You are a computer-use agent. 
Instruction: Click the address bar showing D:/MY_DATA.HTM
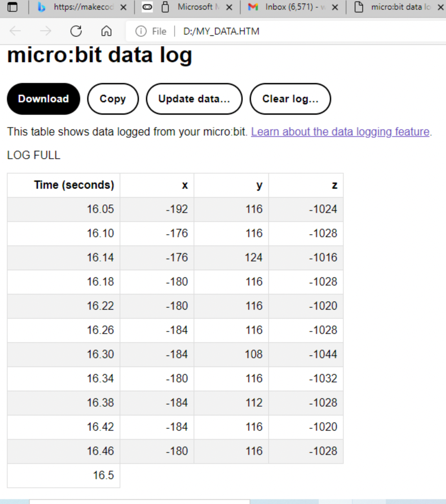click(221, 31)
